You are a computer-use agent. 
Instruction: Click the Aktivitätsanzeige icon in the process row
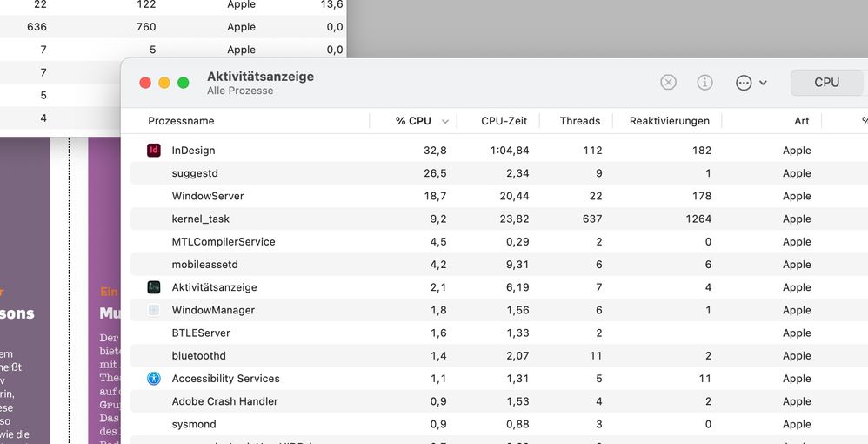tap(154, 287)
